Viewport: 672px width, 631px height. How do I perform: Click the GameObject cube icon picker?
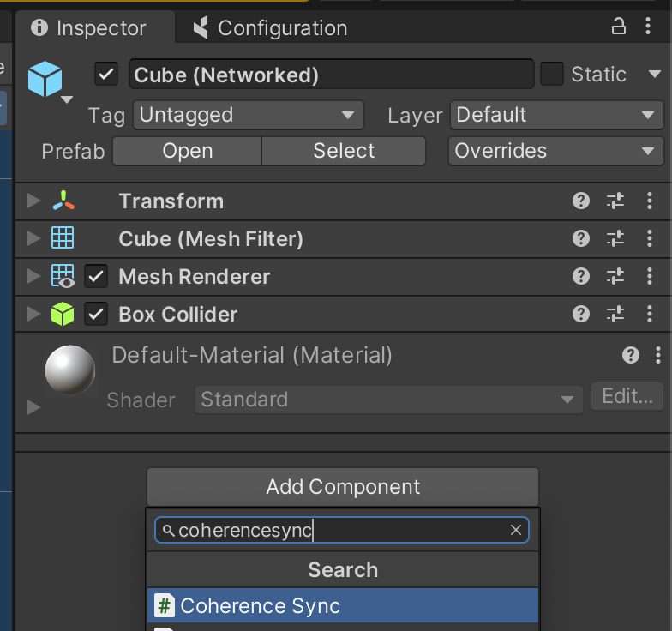pos(46,80)
